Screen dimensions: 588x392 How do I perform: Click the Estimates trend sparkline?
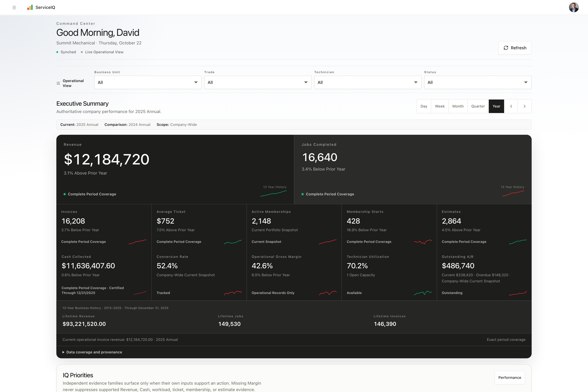[x=518, y=242]
